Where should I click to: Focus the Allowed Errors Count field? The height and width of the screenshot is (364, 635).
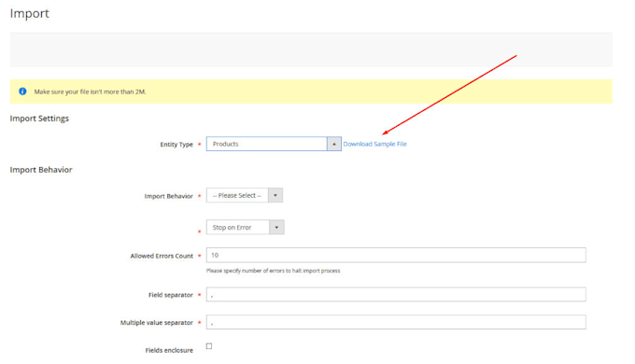pos(396,255)
